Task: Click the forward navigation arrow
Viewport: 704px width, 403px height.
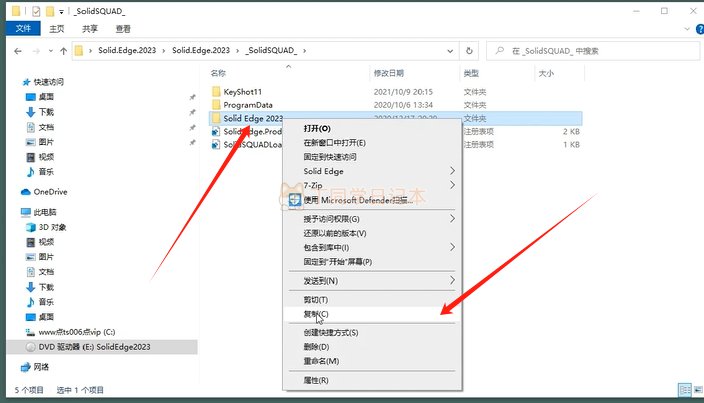Action: pyautogui.click(x=36, y=51)
